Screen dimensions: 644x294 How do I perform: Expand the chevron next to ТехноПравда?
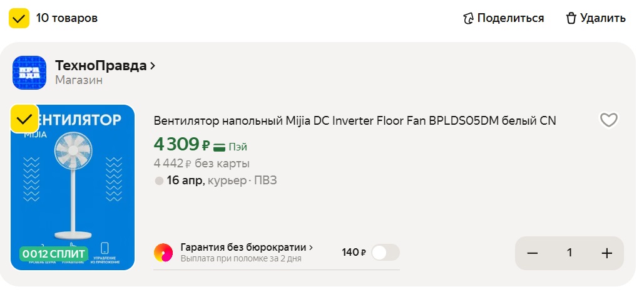point(153,65)
